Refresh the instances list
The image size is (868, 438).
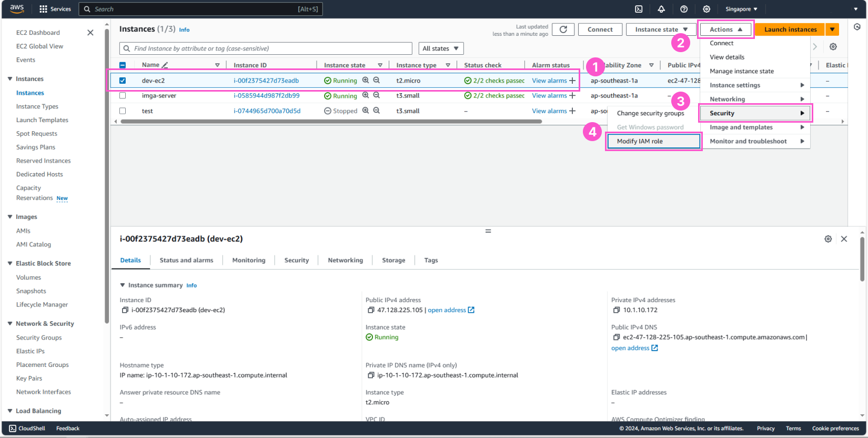[563, 29]
